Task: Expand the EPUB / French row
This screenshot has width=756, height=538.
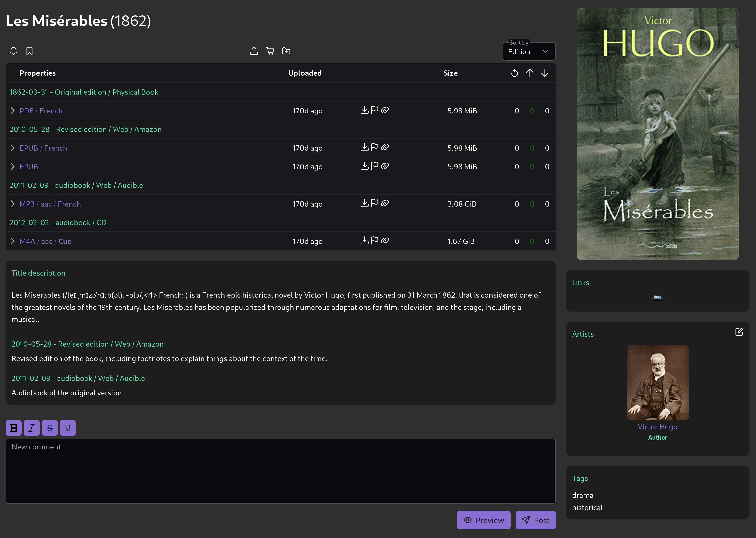Action: 13,148
